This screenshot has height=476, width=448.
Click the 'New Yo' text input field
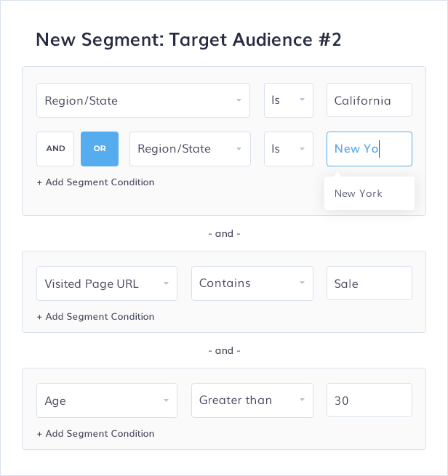coord(369,149)
